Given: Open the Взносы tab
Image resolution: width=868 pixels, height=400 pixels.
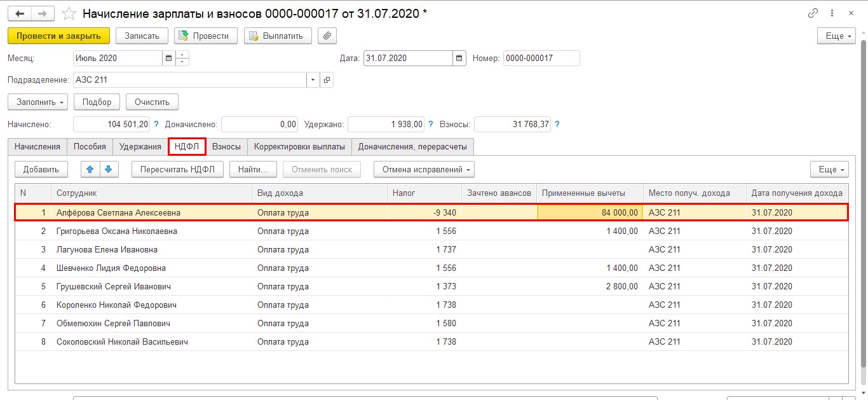Looking at the screenshot, I should pos(226,147).
